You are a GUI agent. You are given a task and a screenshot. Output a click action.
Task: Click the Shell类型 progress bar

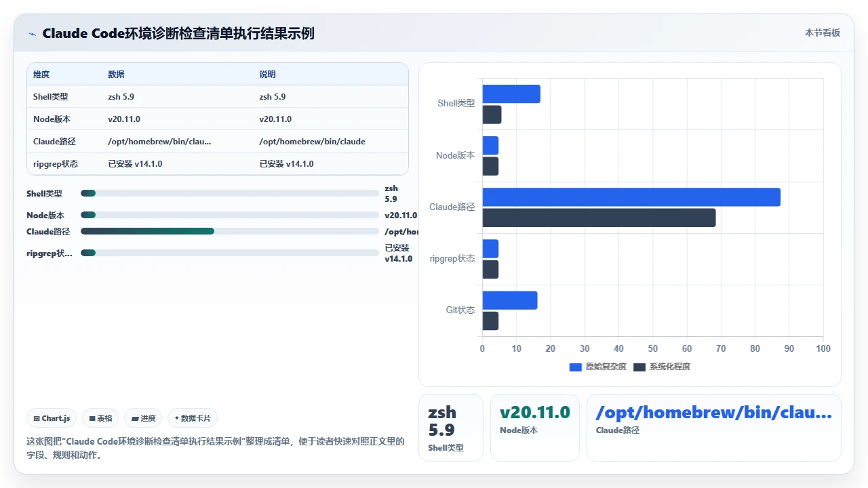[229, 193]
